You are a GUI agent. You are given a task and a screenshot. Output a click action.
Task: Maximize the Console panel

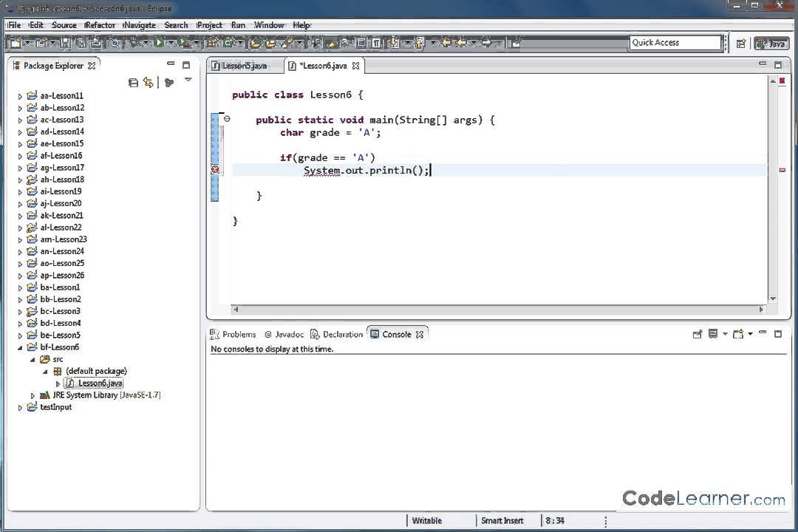[777, 334]
